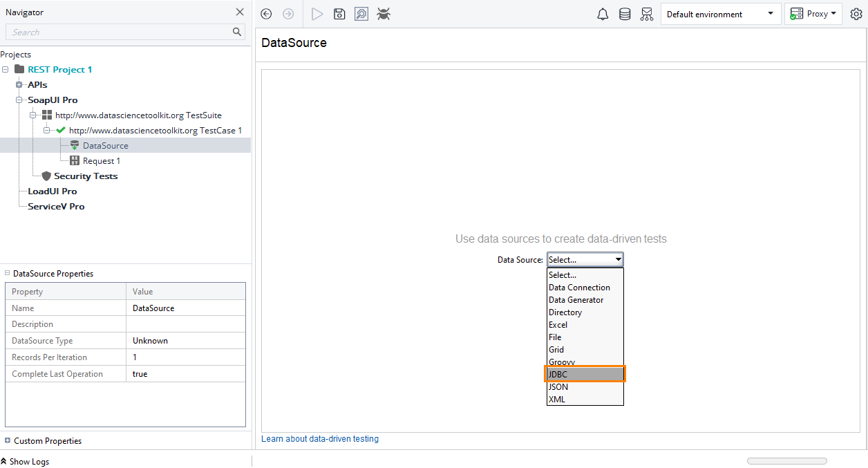Choose File from the list
Screen dimensions: 868x468
[585, 337]
